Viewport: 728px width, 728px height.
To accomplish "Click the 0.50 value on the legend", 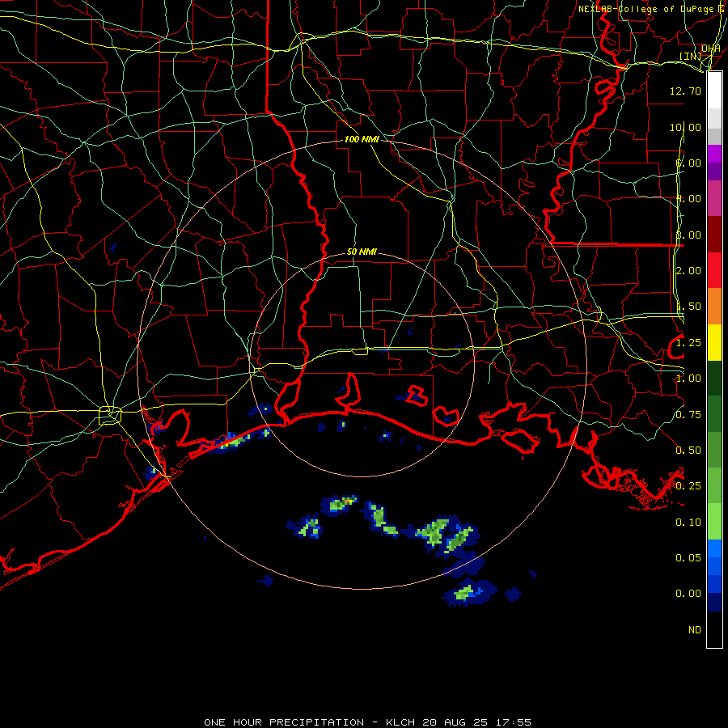I will 688,451.
